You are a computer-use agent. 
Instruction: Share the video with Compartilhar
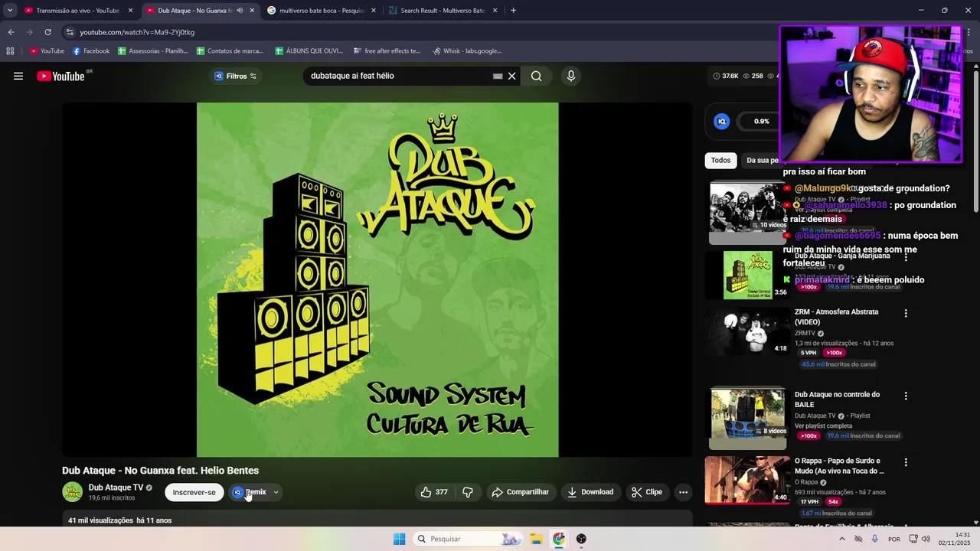click(521, 492)
